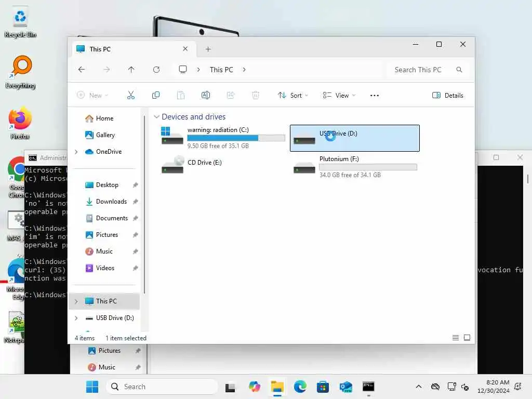Click the Rename icon in toolbar

click(206, 96)
